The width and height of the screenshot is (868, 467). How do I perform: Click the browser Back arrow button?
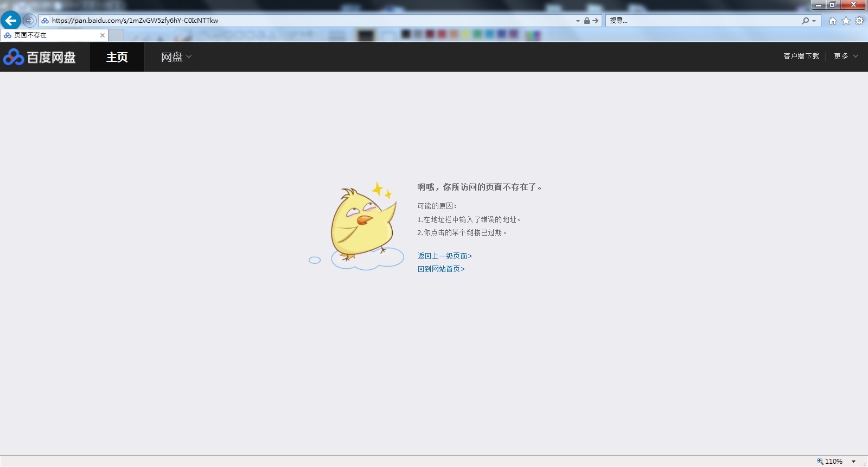(11, 21)
